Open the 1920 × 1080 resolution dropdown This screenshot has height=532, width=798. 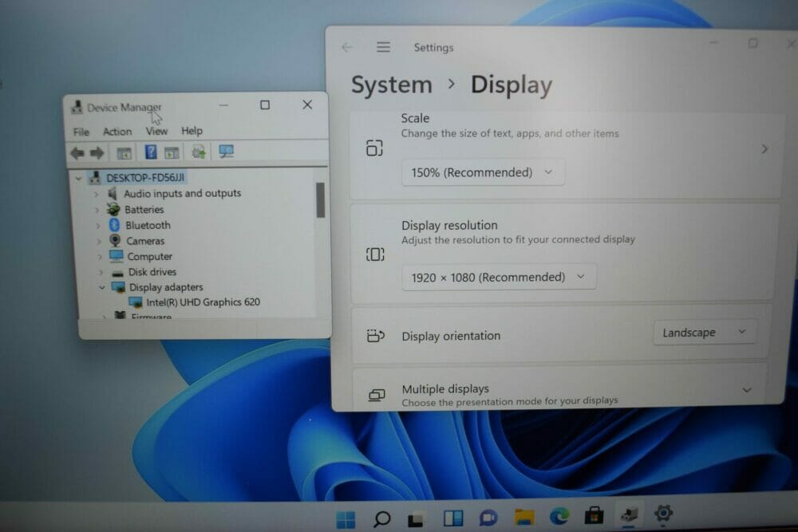coord(499,278)
